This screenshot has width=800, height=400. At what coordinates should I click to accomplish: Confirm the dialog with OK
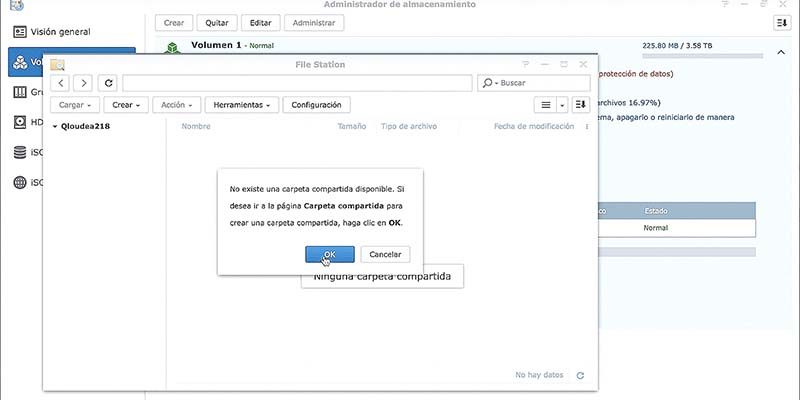[330, 254]
